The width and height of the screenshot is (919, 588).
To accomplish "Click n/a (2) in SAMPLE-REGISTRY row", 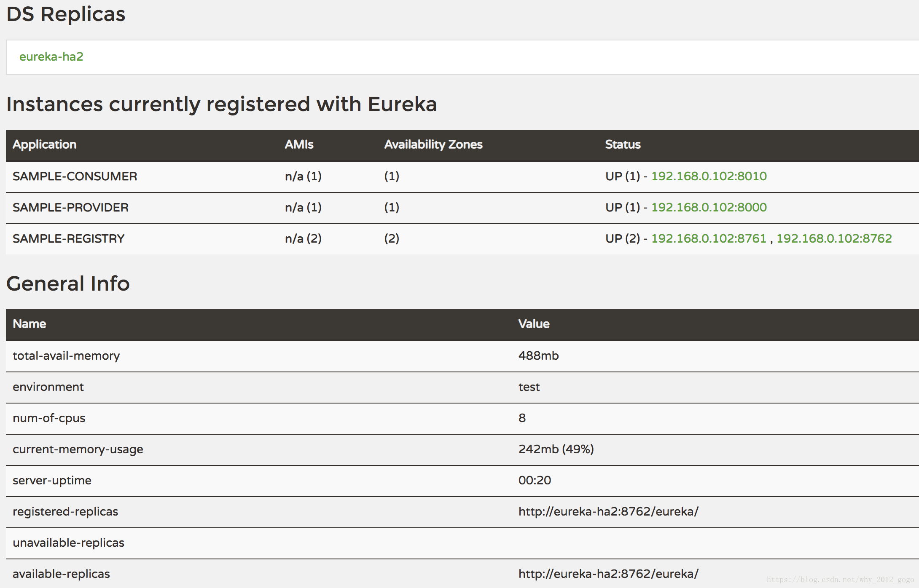I will [x=303, y=238].
